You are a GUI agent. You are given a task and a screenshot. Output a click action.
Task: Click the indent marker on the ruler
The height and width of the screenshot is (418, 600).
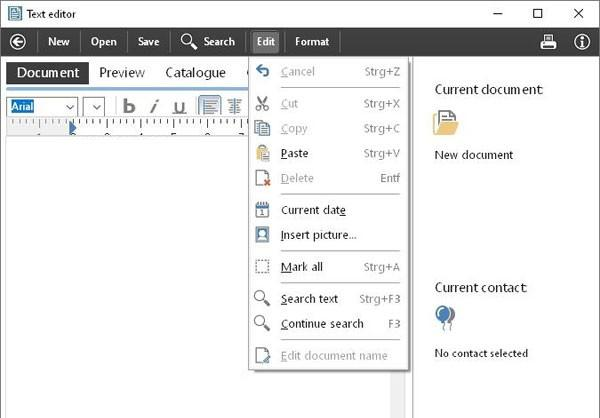click(x=72, y=128)
